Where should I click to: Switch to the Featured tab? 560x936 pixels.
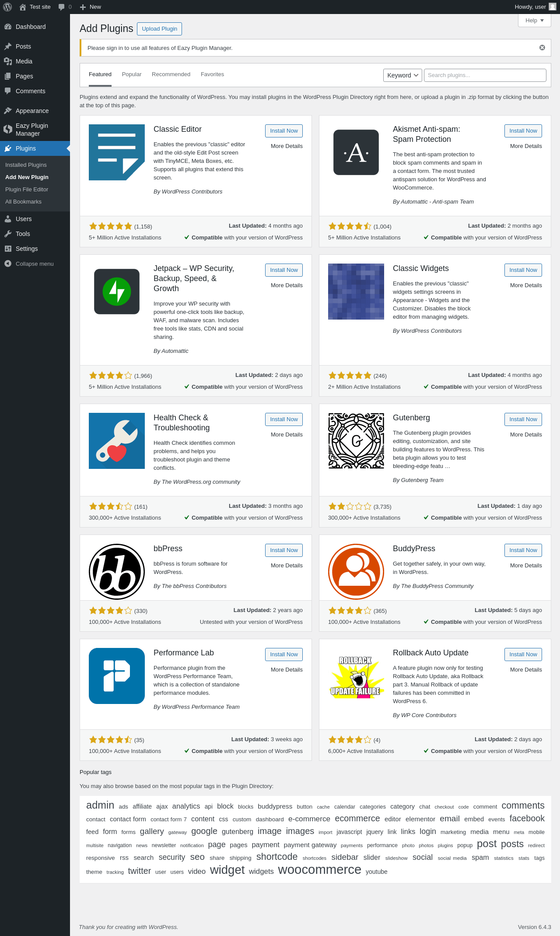tap(100, 74)
